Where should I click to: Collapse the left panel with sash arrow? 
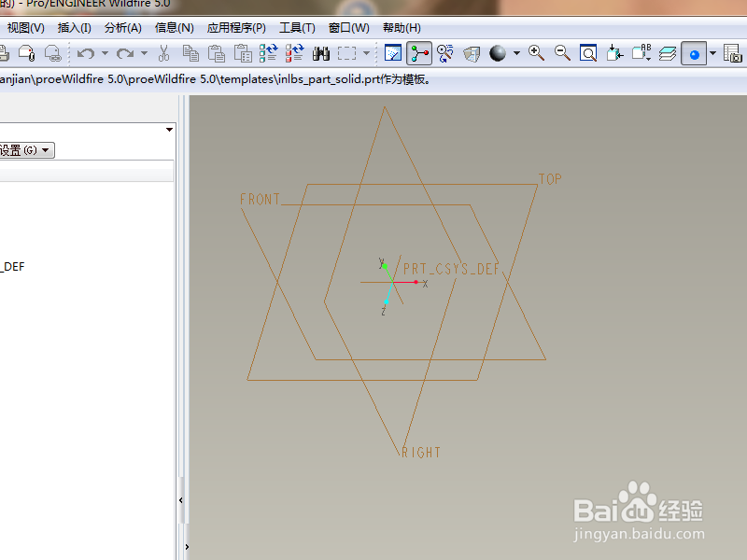click(181, 500)
